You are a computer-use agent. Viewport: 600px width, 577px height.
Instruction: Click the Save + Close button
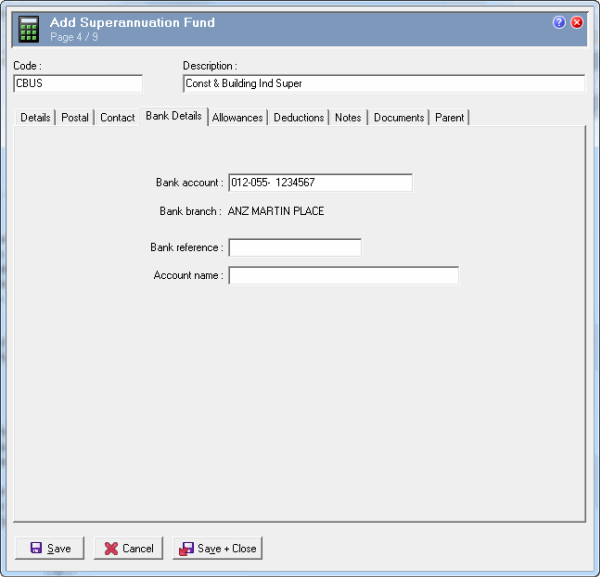(218, 548)
